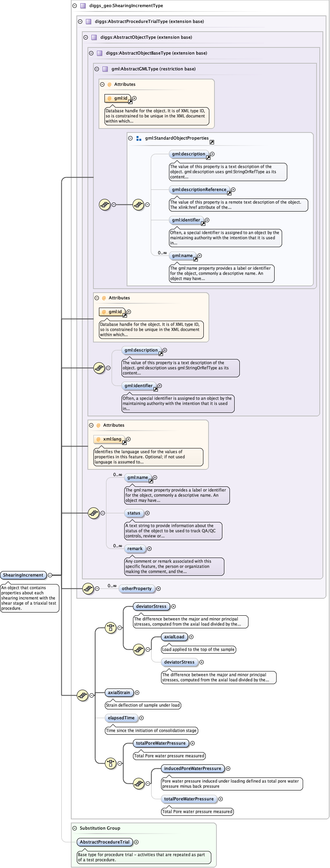
Task: Click the plus icon beside elapsedTime
Action: coord(142,718)
